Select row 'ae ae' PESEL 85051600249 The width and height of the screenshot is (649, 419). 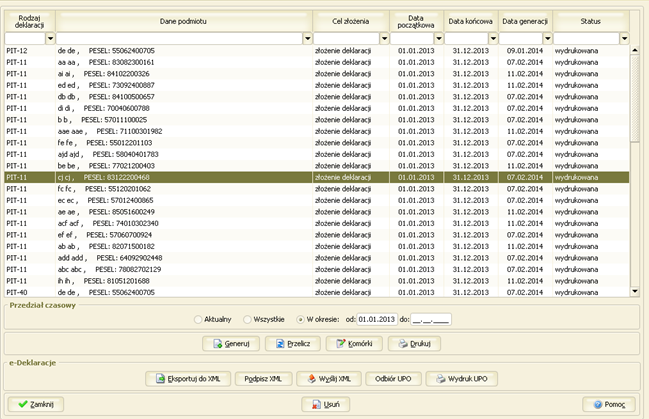click(x=317, y=212)
